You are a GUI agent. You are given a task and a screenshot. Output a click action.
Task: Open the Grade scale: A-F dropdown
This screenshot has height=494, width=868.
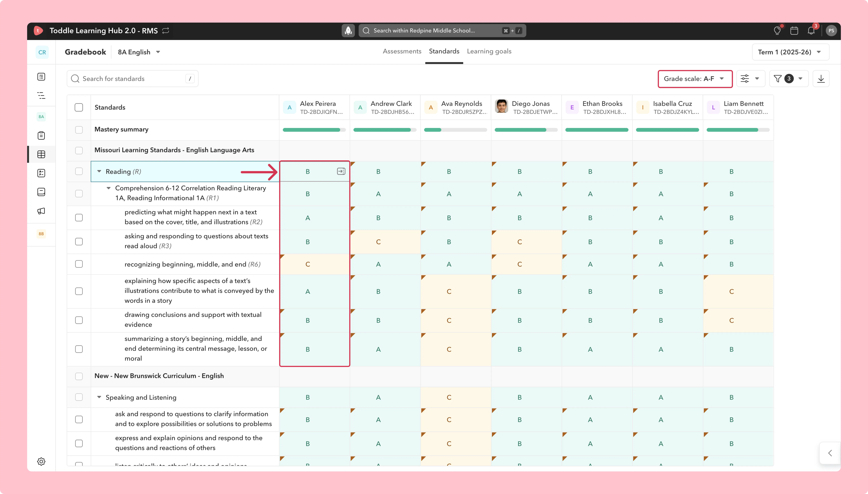point(695,79)
